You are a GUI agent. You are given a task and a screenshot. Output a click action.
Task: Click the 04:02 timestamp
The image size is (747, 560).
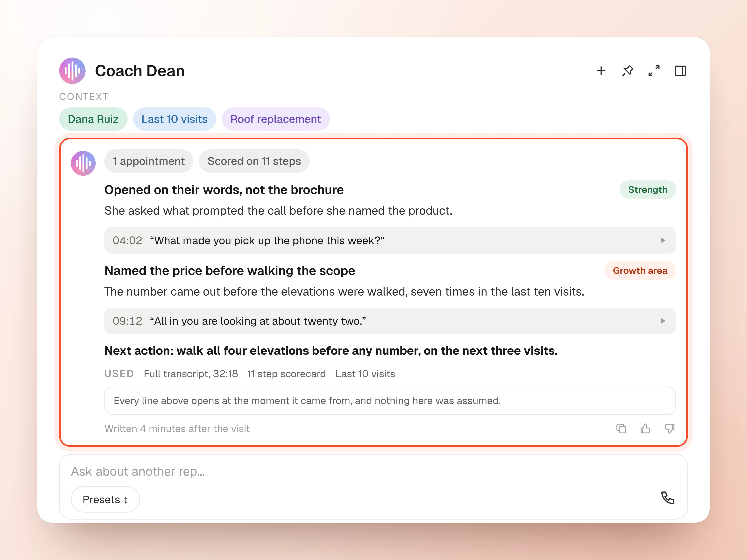click(127, 240)
